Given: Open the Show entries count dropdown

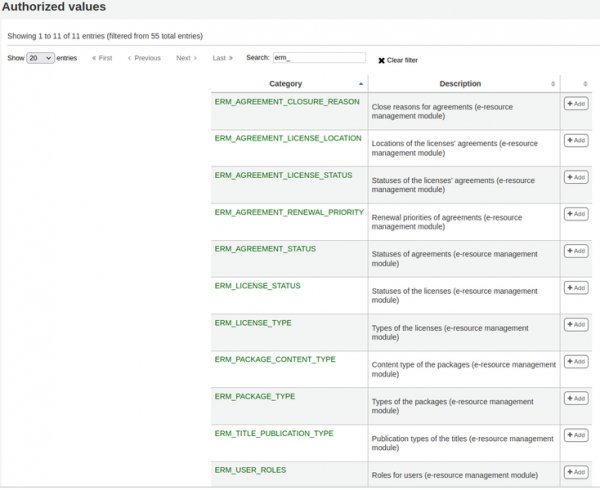Looking at the screenshot, I should [41, 58].
